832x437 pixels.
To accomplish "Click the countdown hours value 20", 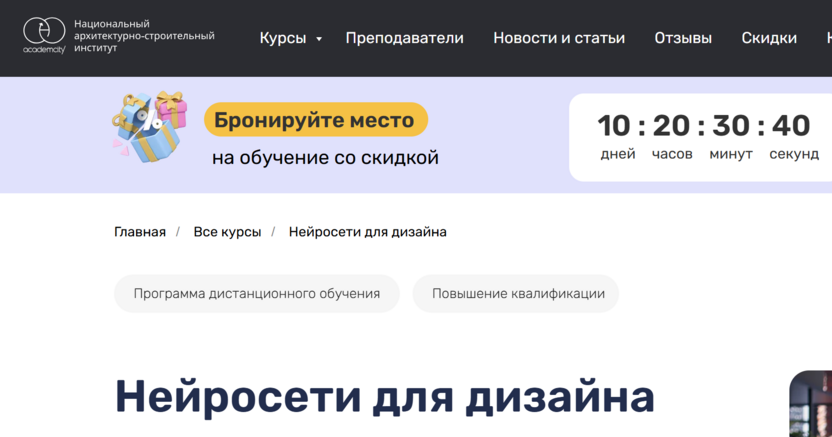I will (672, 126).
